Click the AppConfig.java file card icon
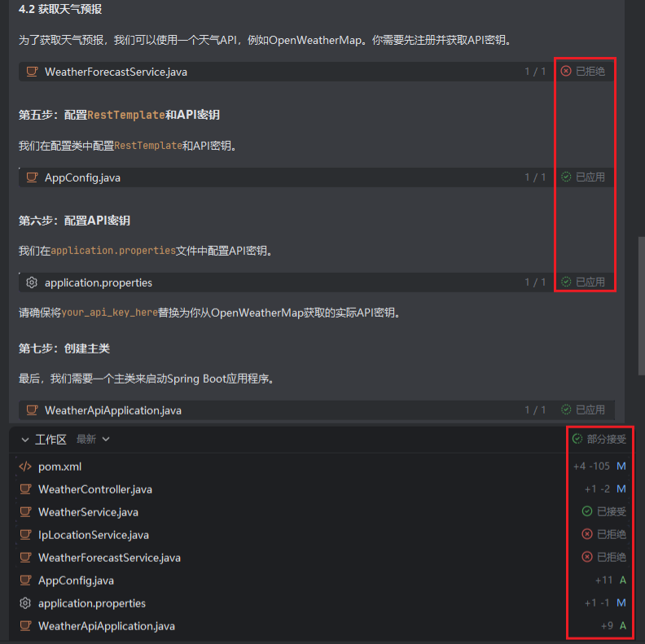This screenshot has height=644, width=645. [x=32, y=177]
